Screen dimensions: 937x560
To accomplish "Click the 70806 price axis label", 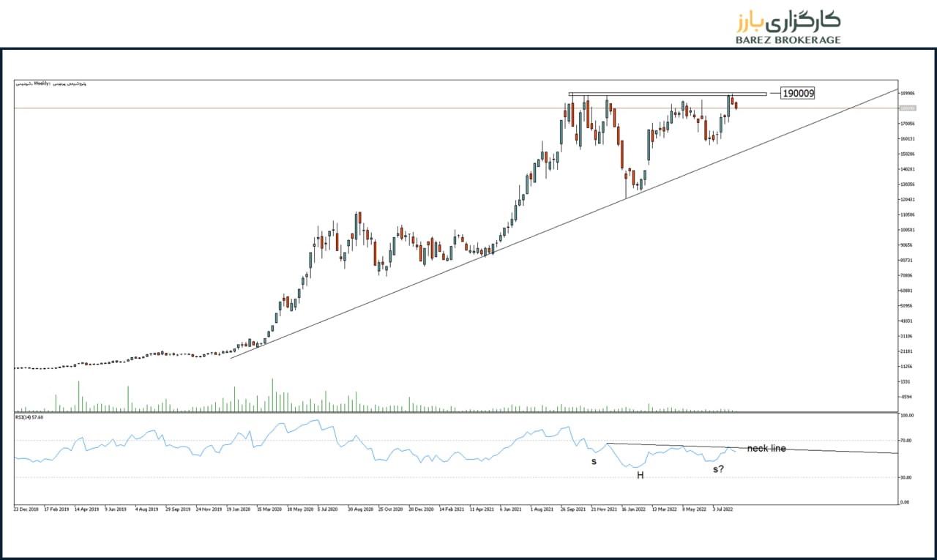I will [906, 276].
